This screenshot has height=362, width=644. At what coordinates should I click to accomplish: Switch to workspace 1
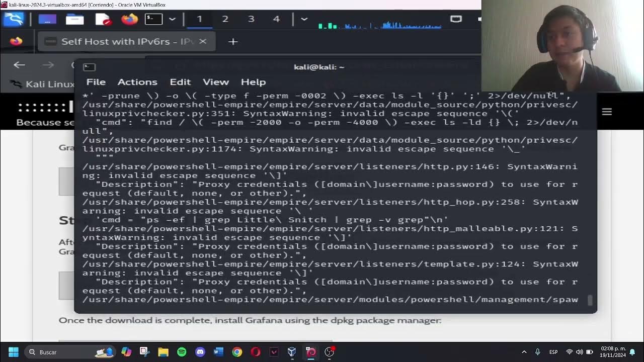pyautogui.click(x=199, y=19)
